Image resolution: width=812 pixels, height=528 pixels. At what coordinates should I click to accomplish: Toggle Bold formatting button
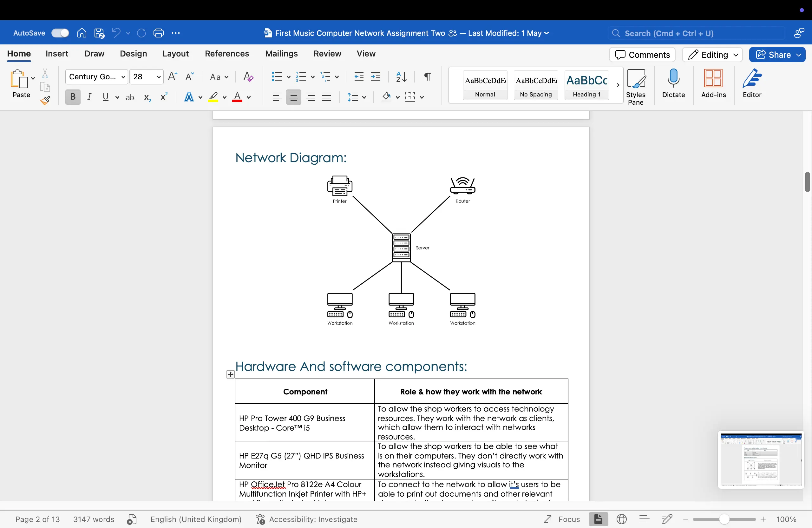(73, 97)
